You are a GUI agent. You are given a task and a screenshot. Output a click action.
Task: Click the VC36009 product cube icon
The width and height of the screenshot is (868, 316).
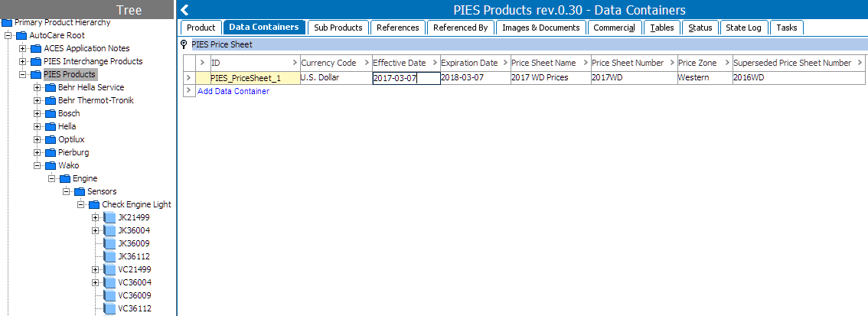(109, 295)
